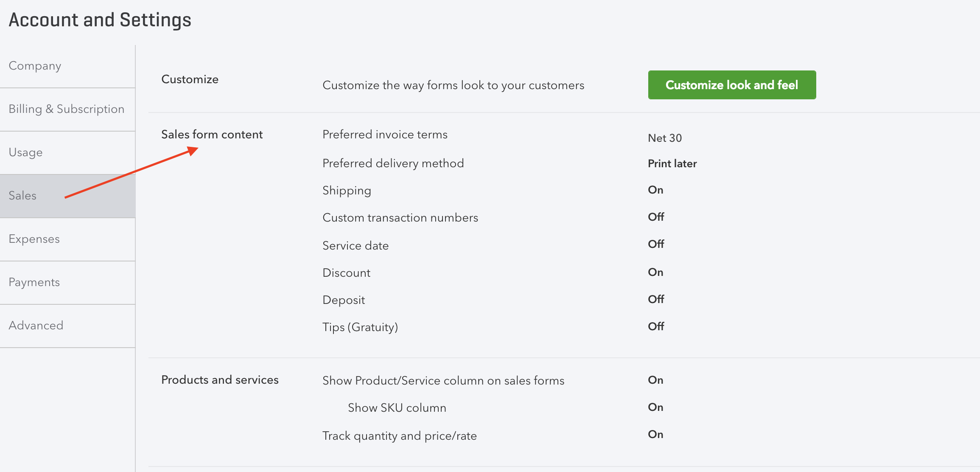980x472 pixels.
Task: Turn on Tips (Gratuity)
Action: point(656,326)
